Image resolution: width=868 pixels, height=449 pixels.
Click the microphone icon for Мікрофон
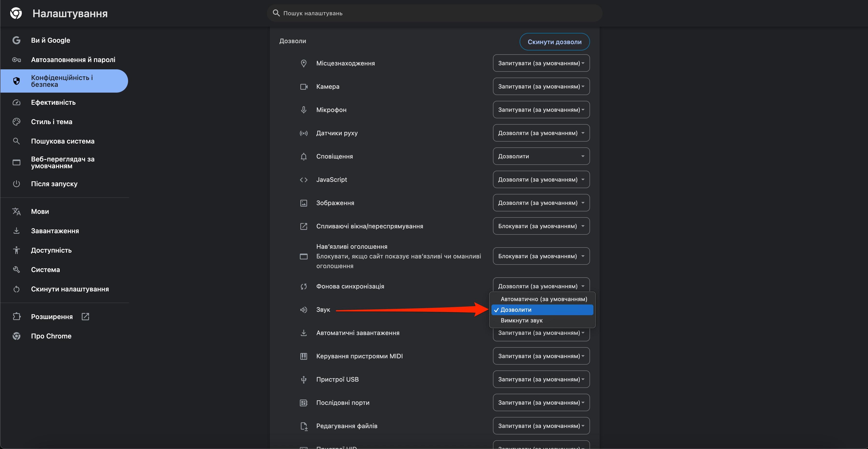click(x=303, y=110)
